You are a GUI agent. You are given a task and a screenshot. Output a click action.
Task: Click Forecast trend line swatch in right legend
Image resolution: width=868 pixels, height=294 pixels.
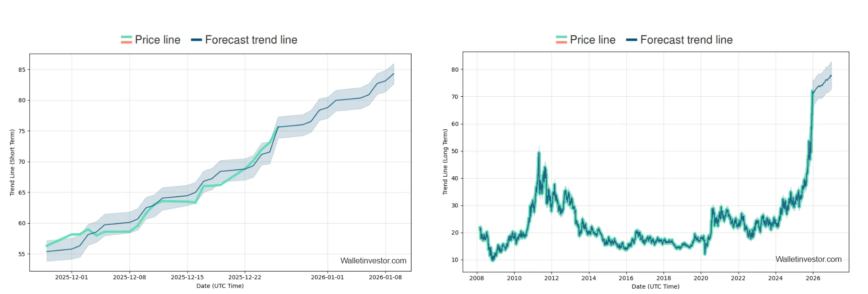pyautogui.click(x=632, y=40)
